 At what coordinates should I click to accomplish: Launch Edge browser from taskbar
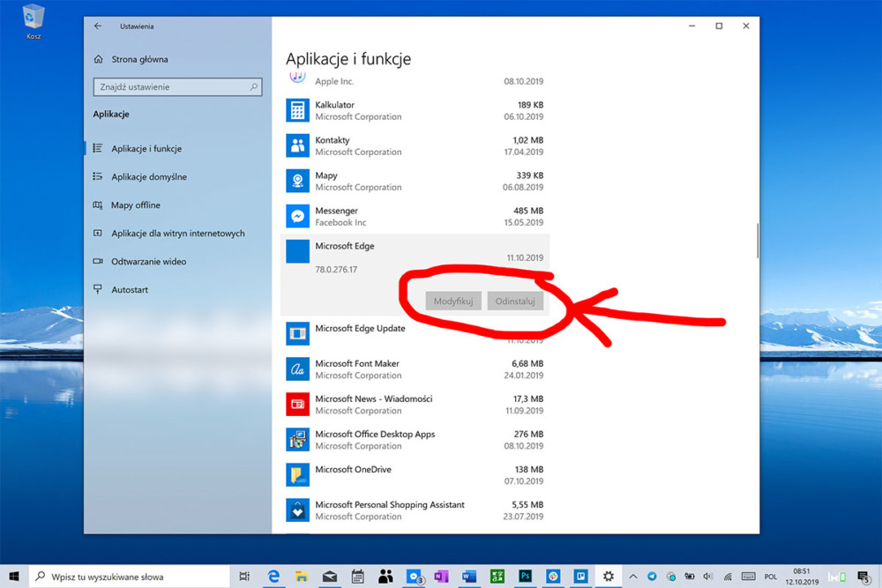273,577
